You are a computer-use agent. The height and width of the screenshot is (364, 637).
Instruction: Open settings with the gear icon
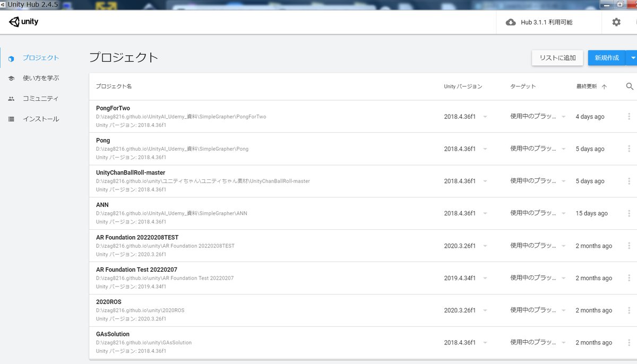(x=616, y=22)
